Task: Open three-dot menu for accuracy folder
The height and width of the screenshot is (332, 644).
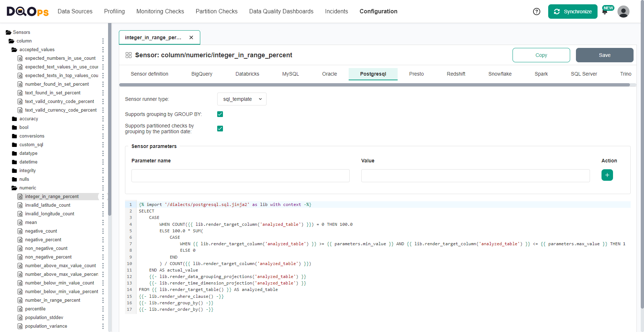Action: tap(103, 119)
